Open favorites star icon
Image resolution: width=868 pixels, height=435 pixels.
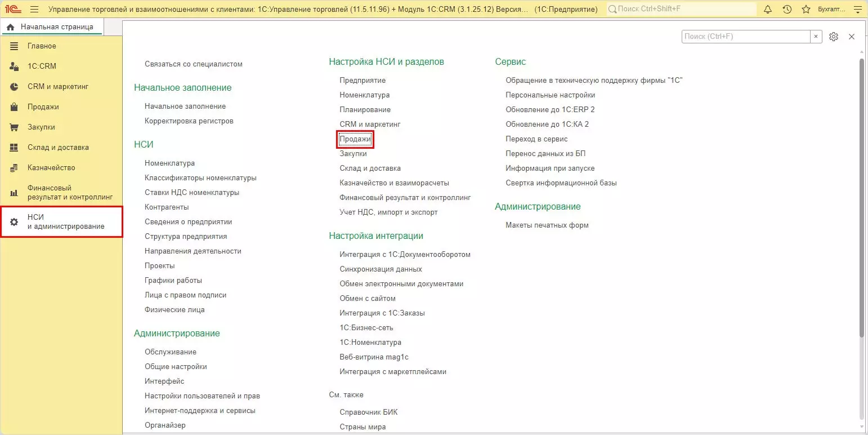tap(806, 9)
